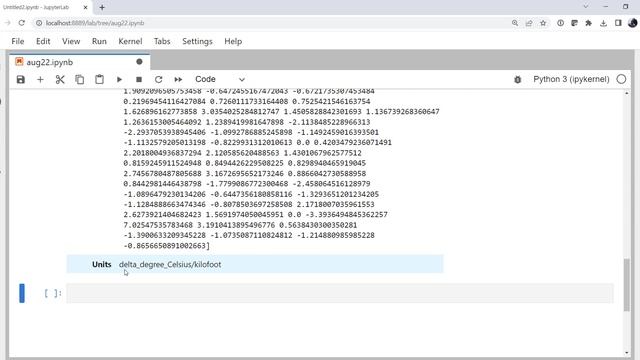Image resolution: width=640 pixels, height=360 pixels.
Task: Click the output value 7.02547535783468
Action: coord(158,225)
